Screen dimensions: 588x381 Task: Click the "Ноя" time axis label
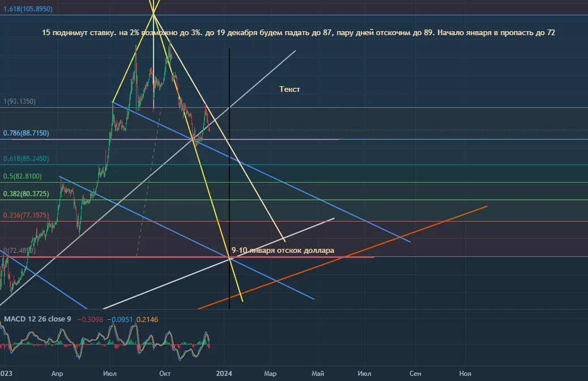[x=466, y=374]
